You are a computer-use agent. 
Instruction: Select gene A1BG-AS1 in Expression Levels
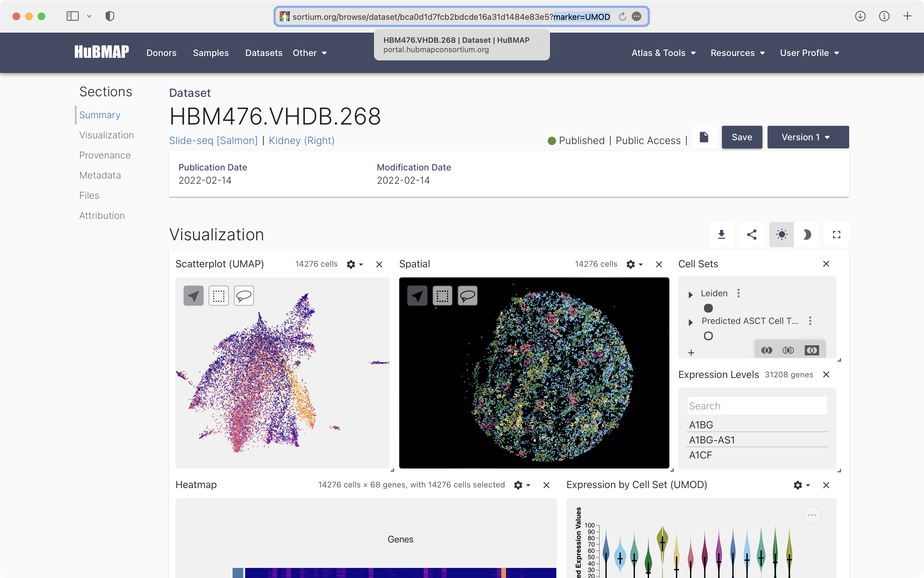click(x=757, y=440)
